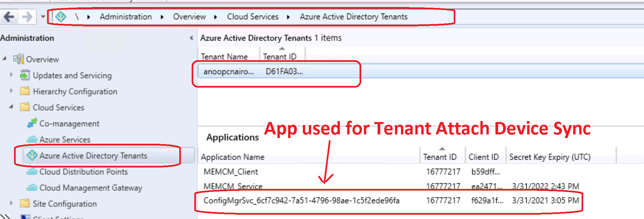Open the navigation history dropdown arrow
The height and width of the screenshot is (219, 644).
[x=43, y=16]
